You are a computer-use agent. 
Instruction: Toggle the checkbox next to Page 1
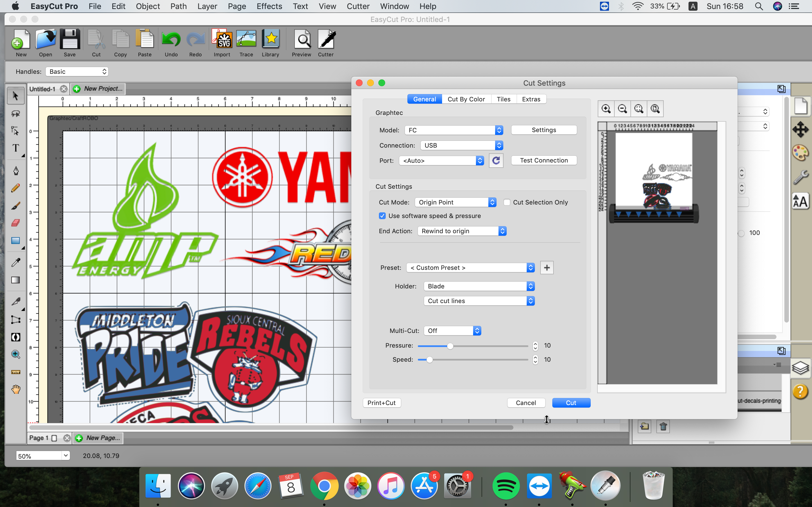pos(55,438)
